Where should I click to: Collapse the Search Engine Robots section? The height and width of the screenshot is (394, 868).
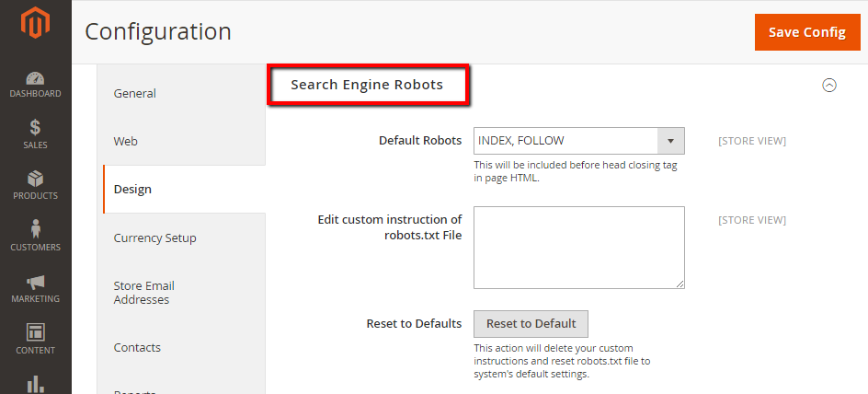click(x=828, y=85)
